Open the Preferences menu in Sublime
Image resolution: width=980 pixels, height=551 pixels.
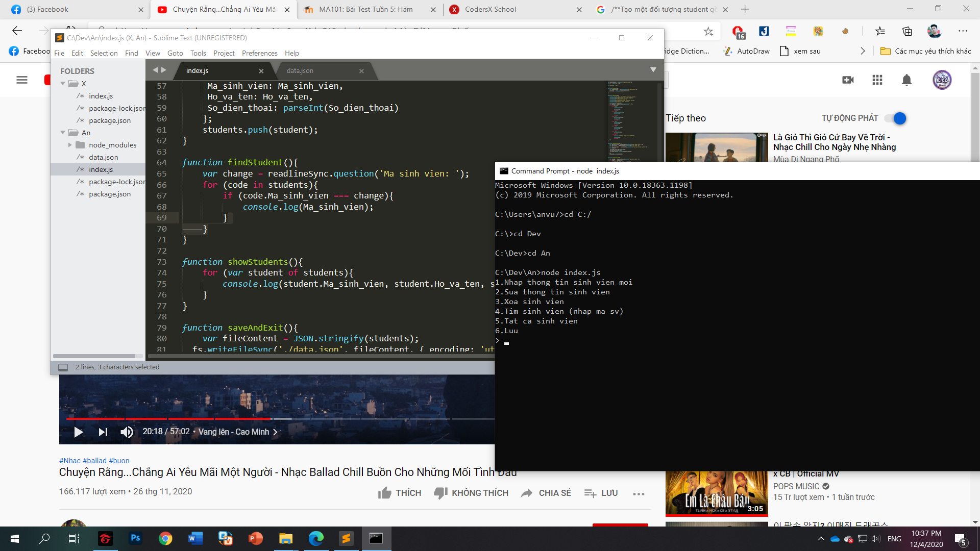coord(259,53)
